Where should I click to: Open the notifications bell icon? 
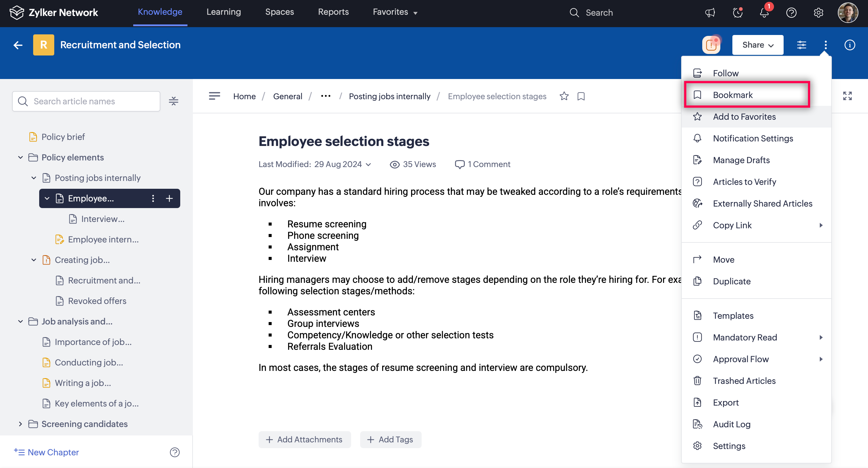click(764, 13)
